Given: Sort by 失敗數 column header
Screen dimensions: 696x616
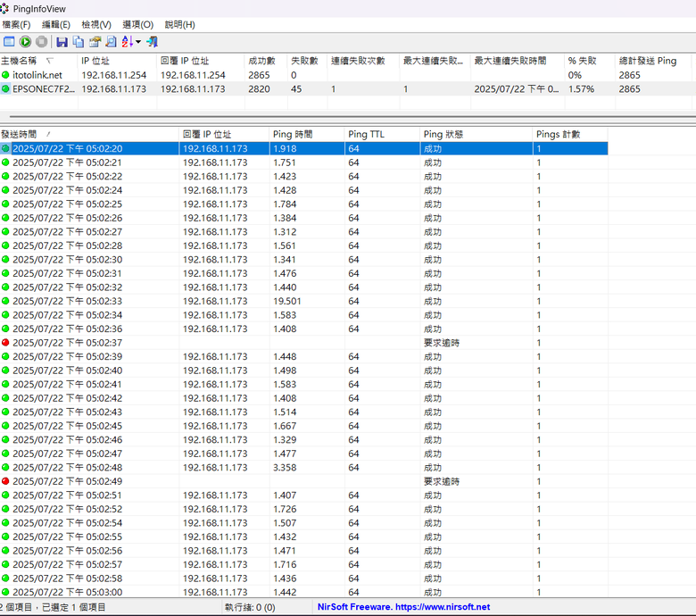Looking at the screenshot, I should click(x=308, y=61).
